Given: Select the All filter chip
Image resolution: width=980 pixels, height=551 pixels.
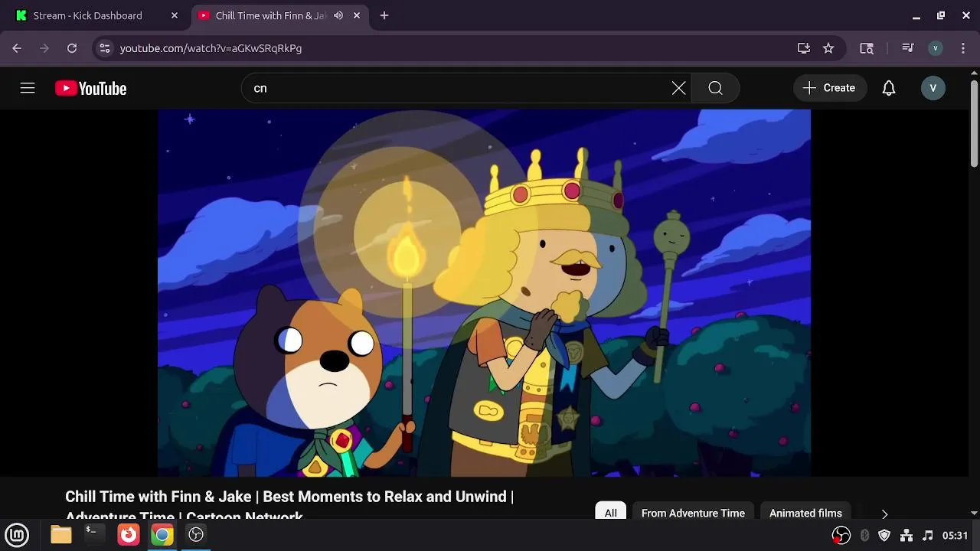Looking at the screenshot, I should (610, 513).
